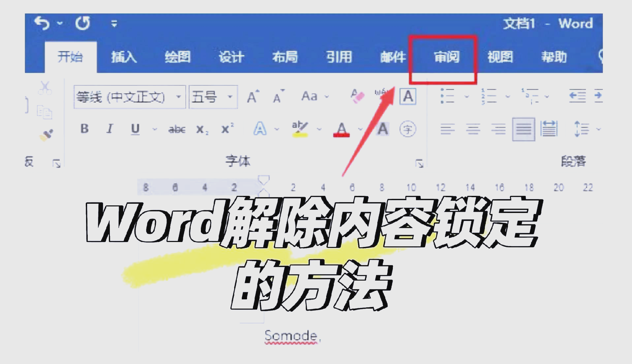Open the clipboard pane launcher
632x364 pixels.
[x=56, y=163]
